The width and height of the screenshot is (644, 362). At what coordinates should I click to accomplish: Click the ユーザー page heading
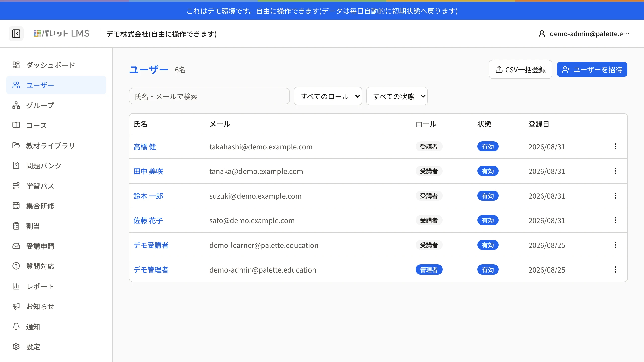coord(149,69)
